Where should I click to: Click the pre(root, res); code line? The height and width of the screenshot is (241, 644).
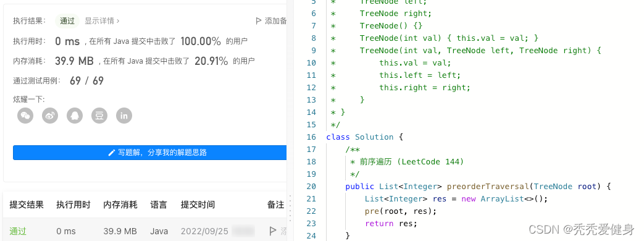pos(401,211)
